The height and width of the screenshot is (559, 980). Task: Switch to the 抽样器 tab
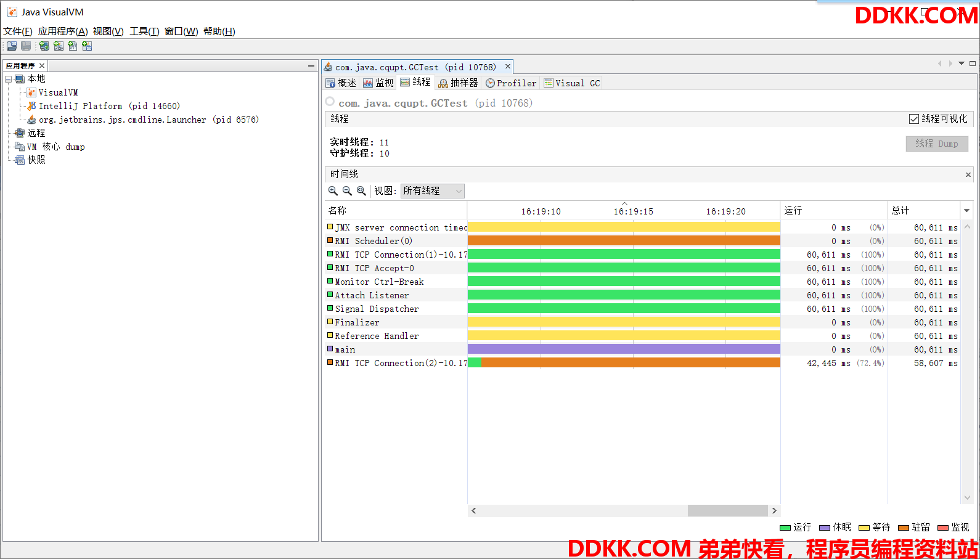459,83
